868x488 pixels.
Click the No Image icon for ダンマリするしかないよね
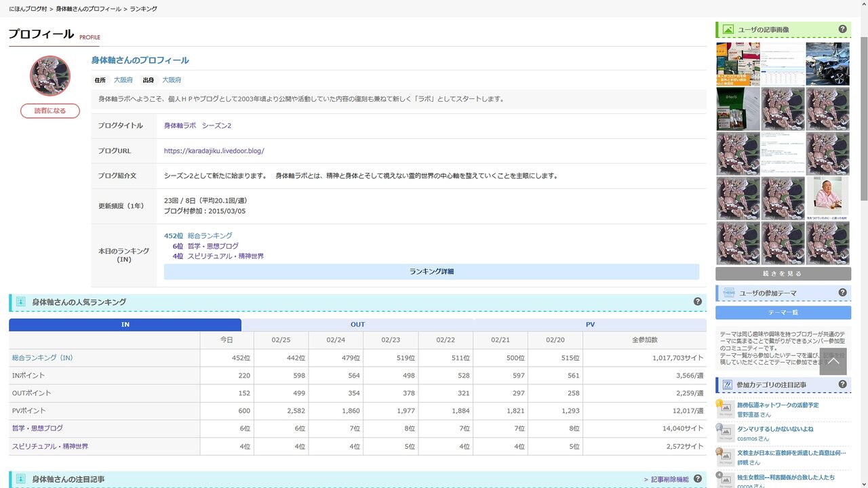point(726,433)
